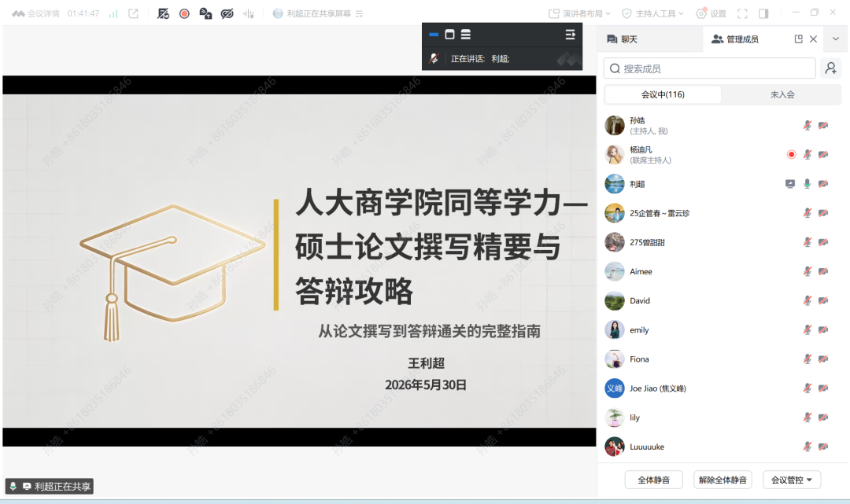Toggle 孙皓's microphone icon
Image resolution: width=850 pixels, height=504 pixels.
coord(807,126)
